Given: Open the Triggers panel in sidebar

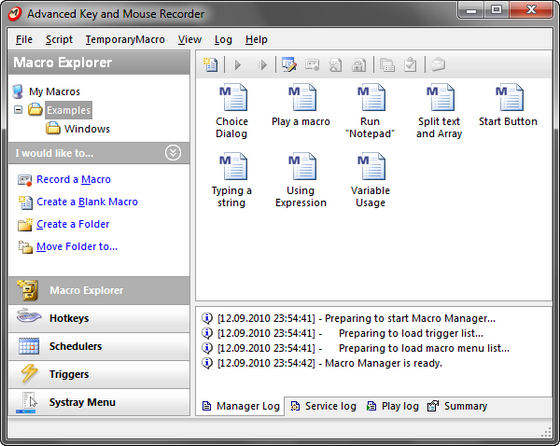Looking at the screenshot, I should (x=99, y=374).
